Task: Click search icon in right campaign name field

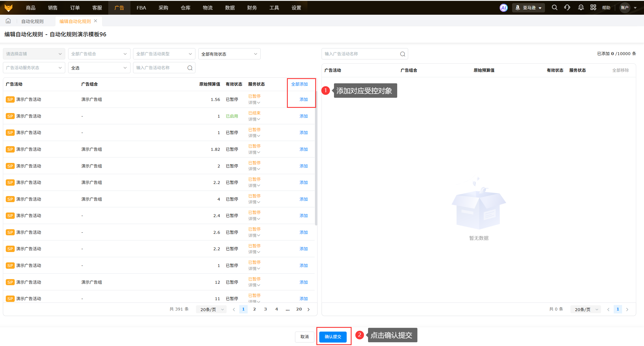Action: pos(402,54)
